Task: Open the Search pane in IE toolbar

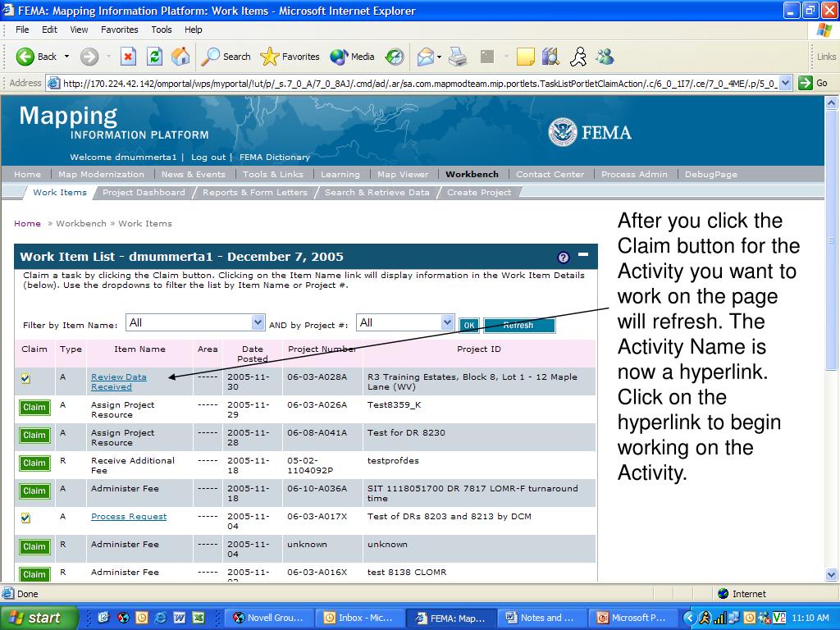Action: (226, 57)
